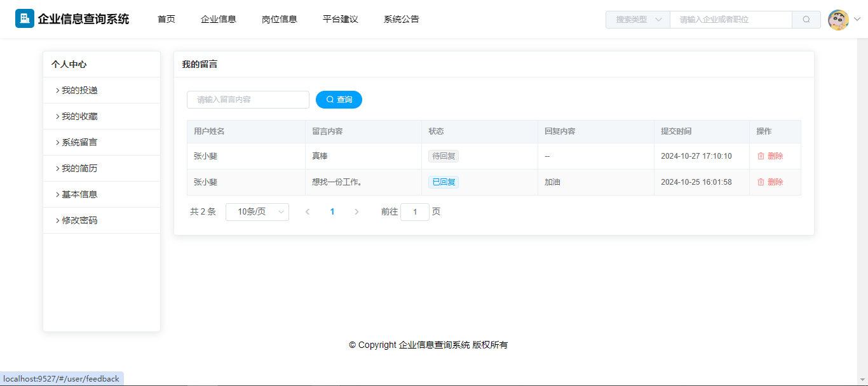This screenshot has height=386, width=868.
Task: Open the 10条/页 page size selector
Action: 257,212
